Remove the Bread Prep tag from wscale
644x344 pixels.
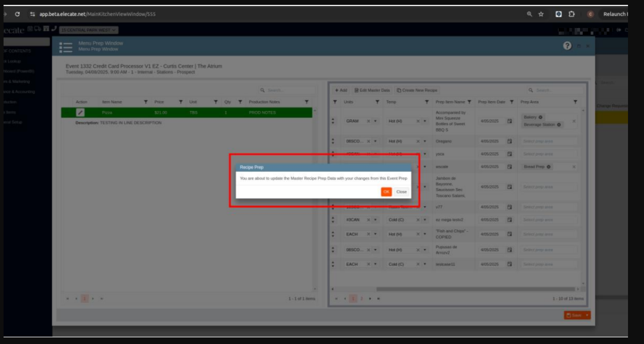coord(548,167)
